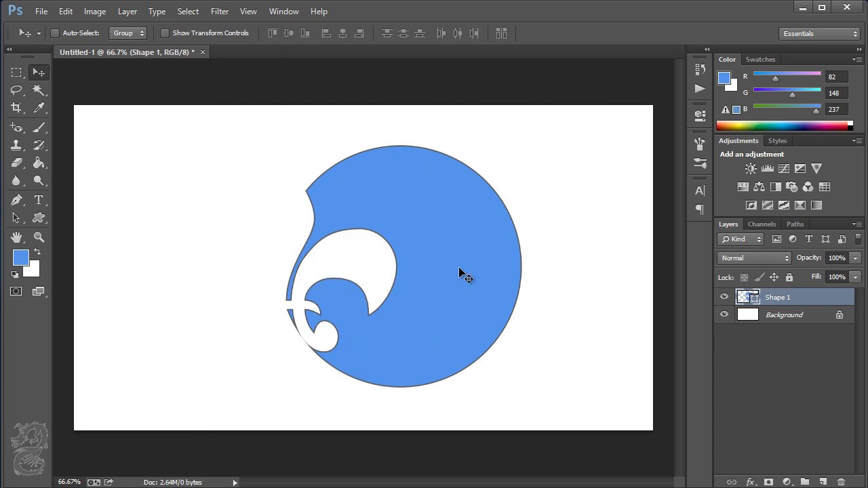Add a Brightness/Contrast adjustment
This screenshot has height=488, width=868.
coord(751,169)
